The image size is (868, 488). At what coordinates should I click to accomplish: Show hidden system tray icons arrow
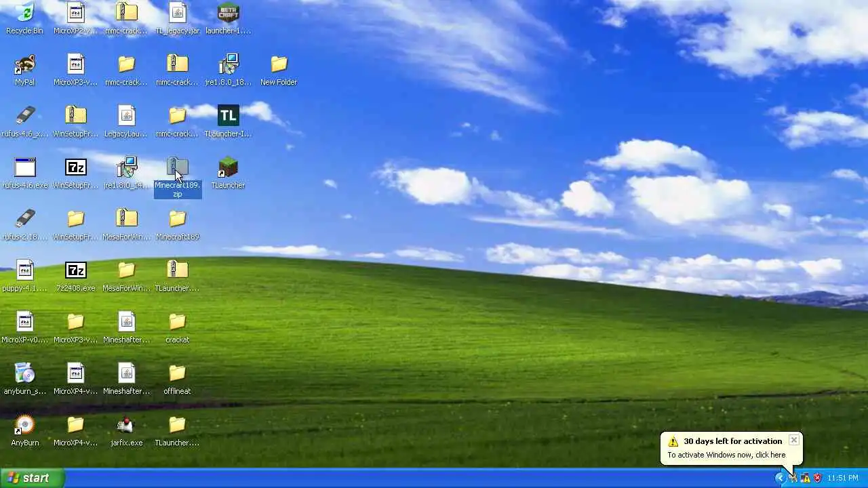pyautogui.click(x=780, y=478)
